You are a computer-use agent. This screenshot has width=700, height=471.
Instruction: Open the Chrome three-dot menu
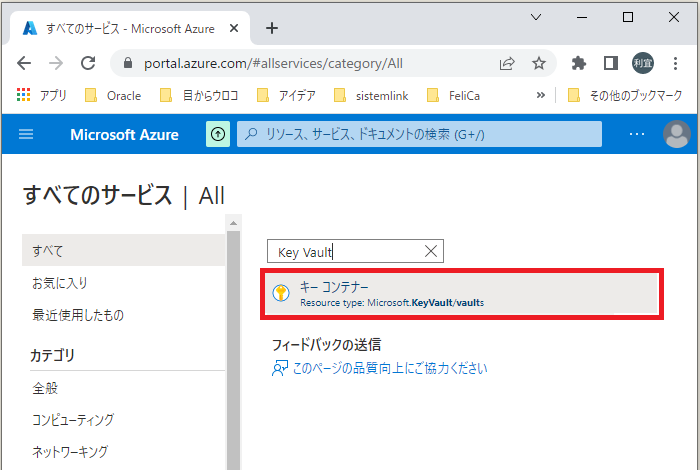coord(675,63)
